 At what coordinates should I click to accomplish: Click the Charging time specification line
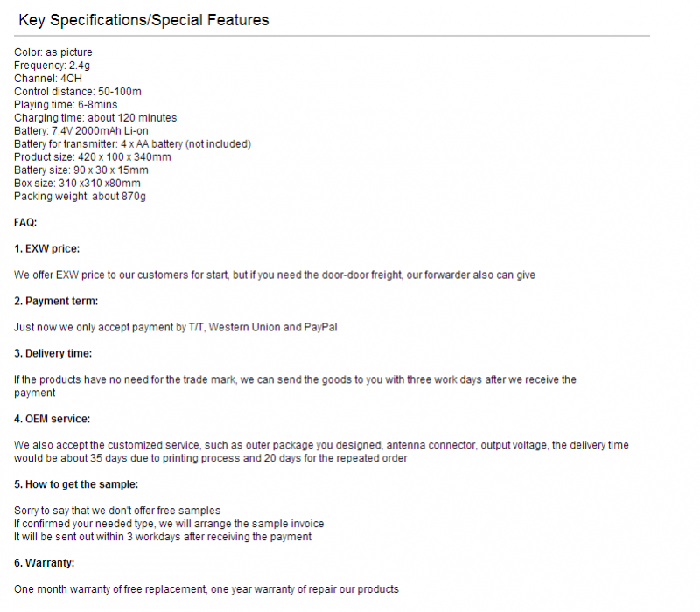[95, 118]
